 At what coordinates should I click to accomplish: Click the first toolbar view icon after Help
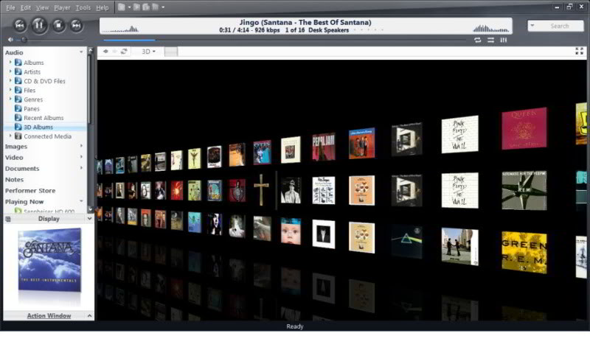coord(121,7)
